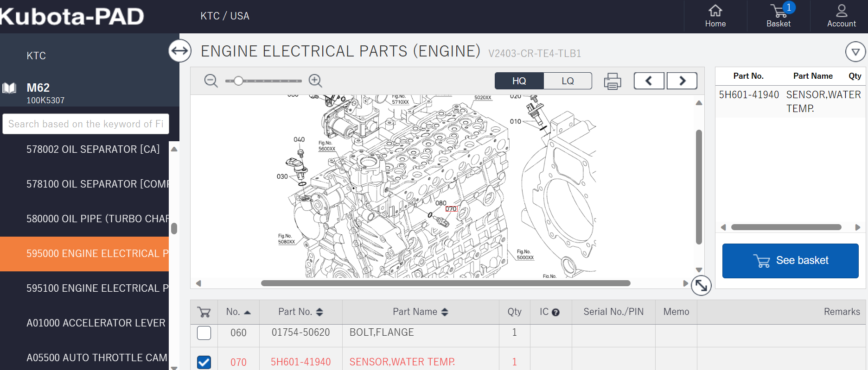Click part callout 010 in diagram
868x370 pixels.
516,121
